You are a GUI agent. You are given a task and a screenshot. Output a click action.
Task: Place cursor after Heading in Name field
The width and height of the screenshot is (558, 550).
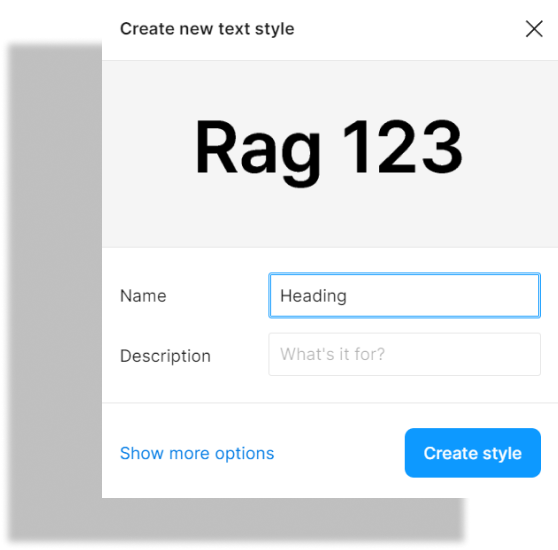click(348, 296)
